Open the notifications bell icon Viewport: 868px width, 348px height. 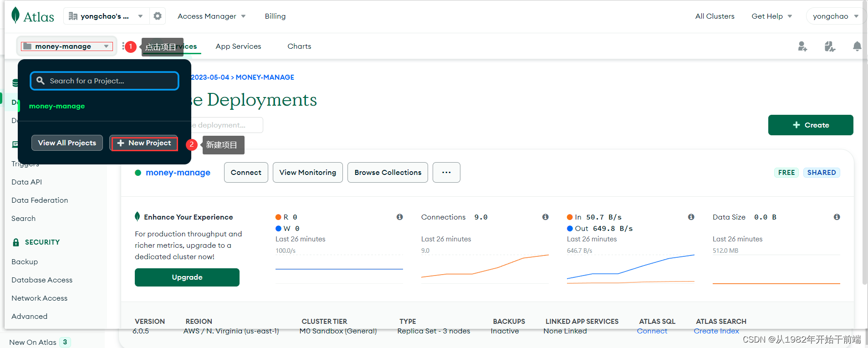(x=857, y=46)
